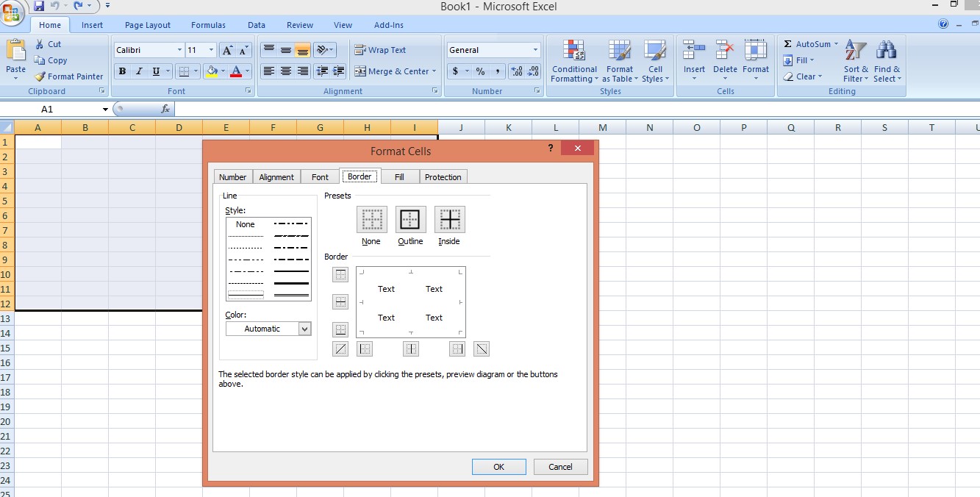The width and height of the screenshot is (980, 497).
Task: Open the border Color dropdown set to Automatic
Action: (268, 329)
